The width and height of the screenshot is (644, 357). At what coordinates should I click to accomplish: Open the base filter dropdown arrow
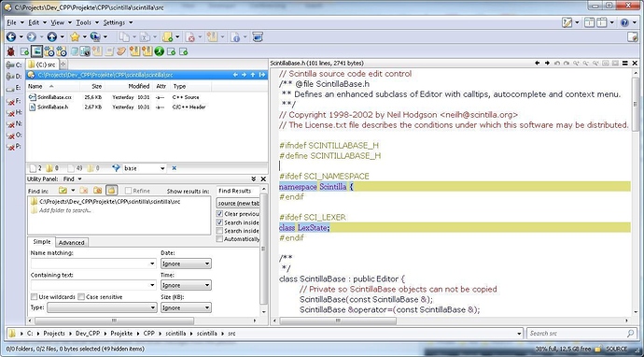162,168
